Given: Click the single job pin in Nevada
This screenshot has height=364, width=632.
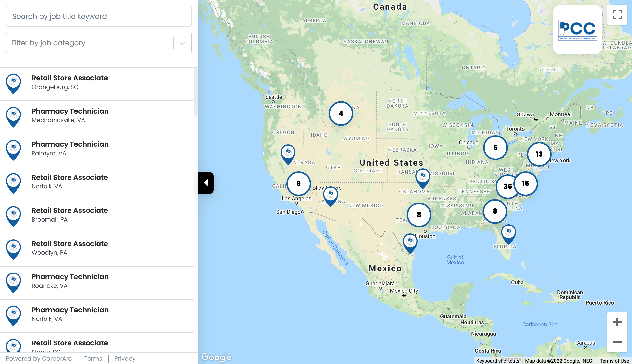Looking at the screenshot, I should pyautogui.click(x=288, y=155).
